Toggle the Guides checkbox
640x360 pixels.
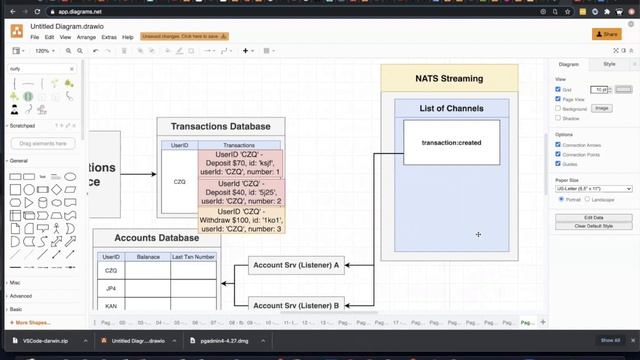(558, 164)
